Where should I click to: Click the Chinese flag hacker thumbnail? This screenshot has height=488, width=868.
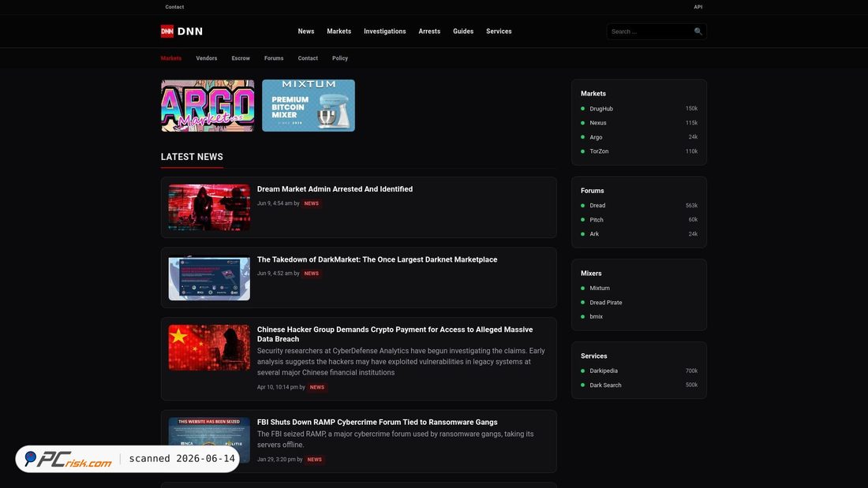209,348
